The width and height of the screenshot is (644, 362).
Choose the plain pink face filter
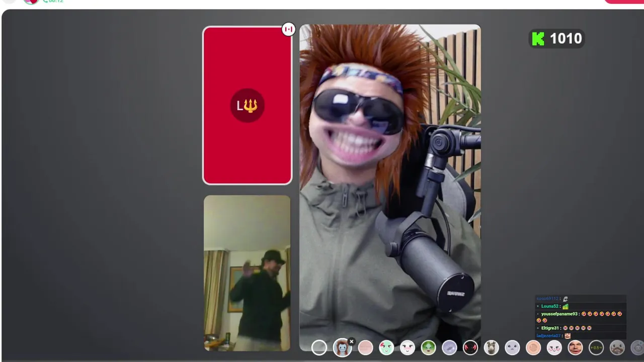click(365, 347)
